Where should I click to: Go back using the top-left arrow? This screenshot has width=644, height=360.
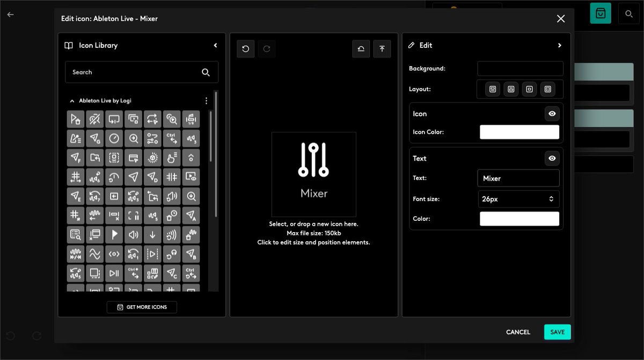tap(10, 15)
